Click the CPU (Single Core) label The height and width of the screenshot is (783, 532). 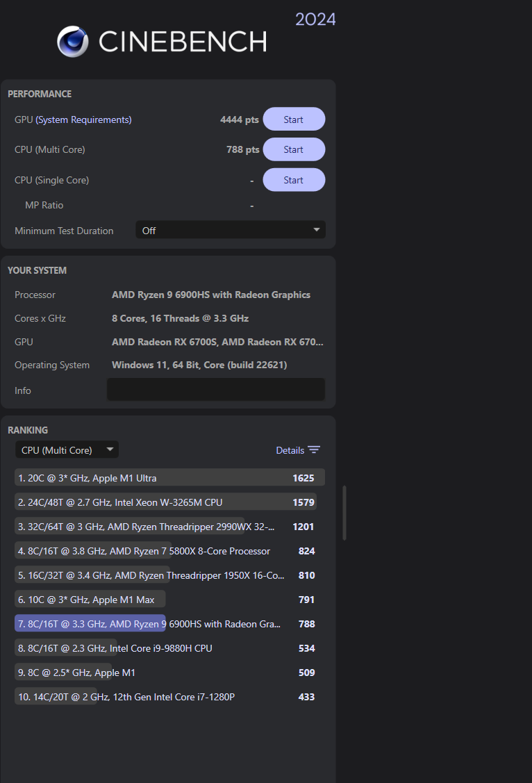pos(52,180)
